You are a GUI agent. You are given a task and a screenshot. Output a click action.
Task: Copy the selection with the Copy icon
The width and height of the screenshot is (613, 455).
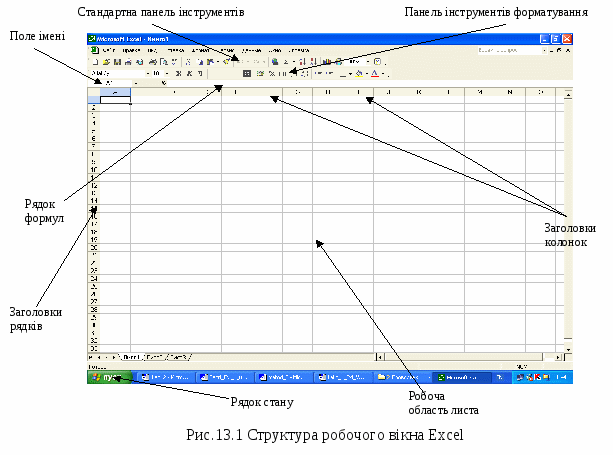[x=200, y=62]
